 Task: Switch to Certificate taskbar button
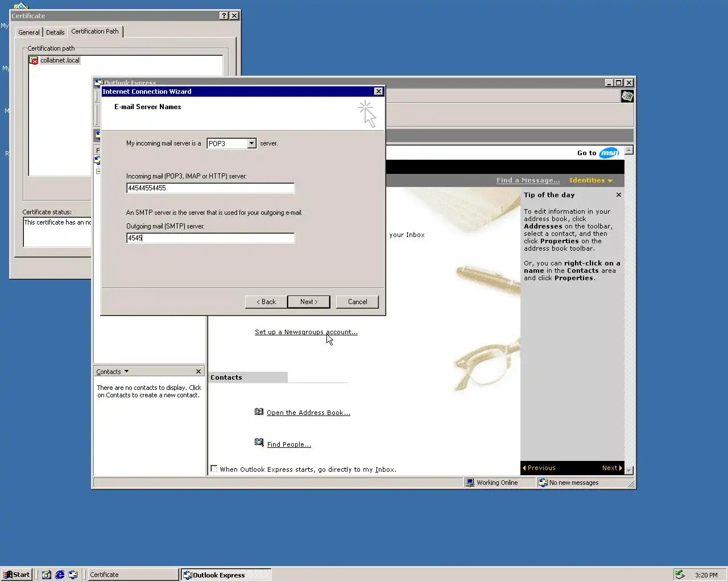tap(133, 575)
